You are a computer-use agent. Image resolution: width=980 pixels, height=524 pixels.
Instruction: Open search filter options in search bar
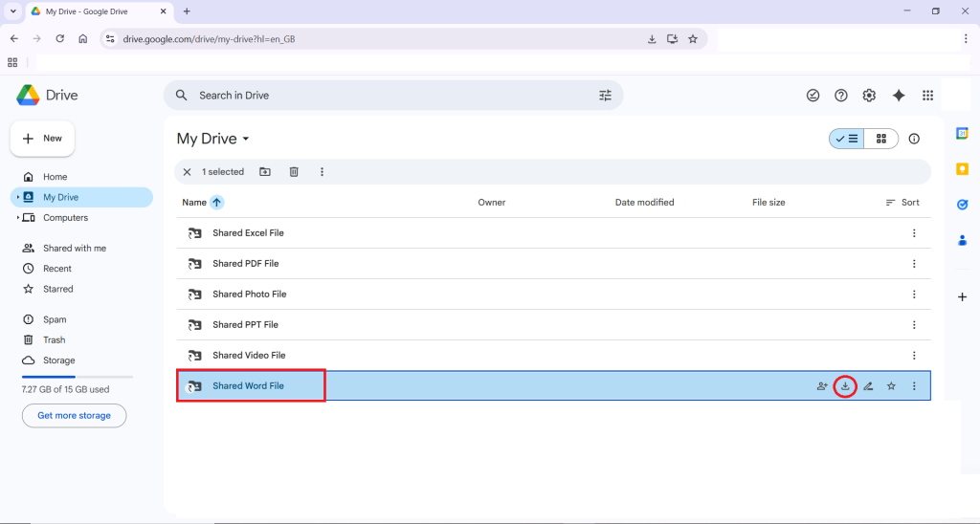[x=605, y=96]
